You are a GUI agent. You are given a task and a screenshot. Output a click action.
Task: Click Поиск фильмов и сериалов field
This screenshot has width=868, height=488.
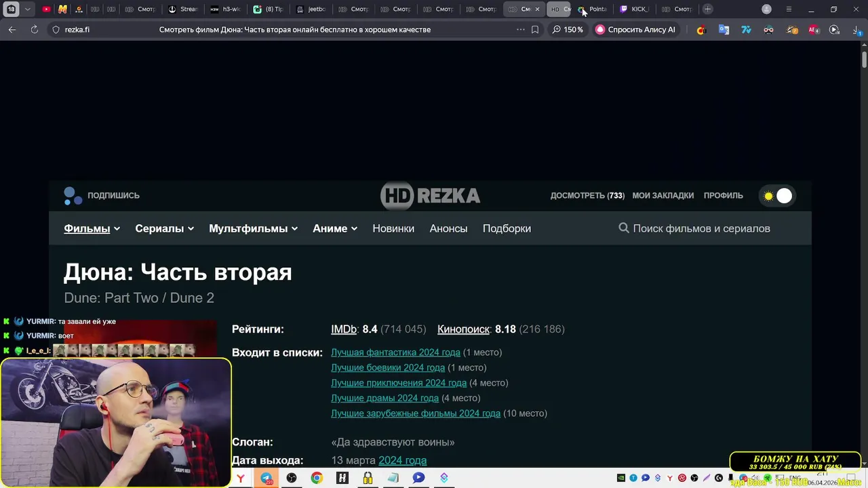(x=701, y=229)
